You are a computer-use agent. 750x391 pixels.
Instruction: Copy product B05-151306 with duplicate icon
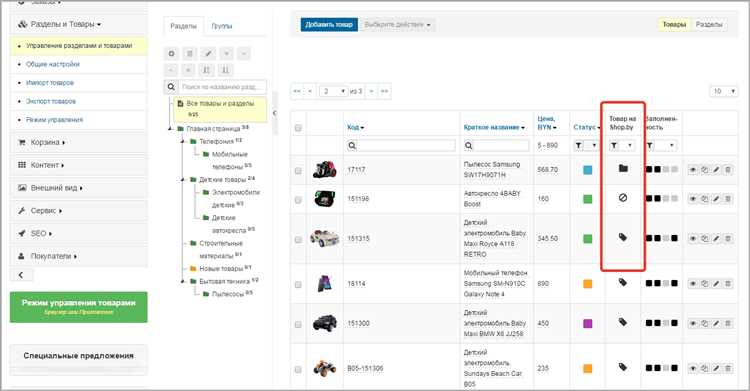click(x=705, y=369)
